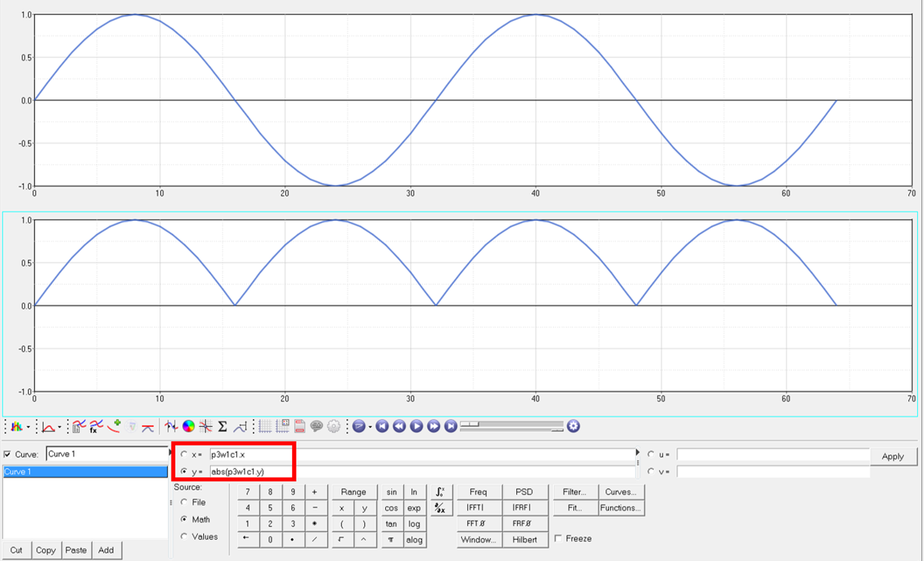The image size is (924, 561).
Task: Click the plot type histogram icon
Action: pos(17,426)
